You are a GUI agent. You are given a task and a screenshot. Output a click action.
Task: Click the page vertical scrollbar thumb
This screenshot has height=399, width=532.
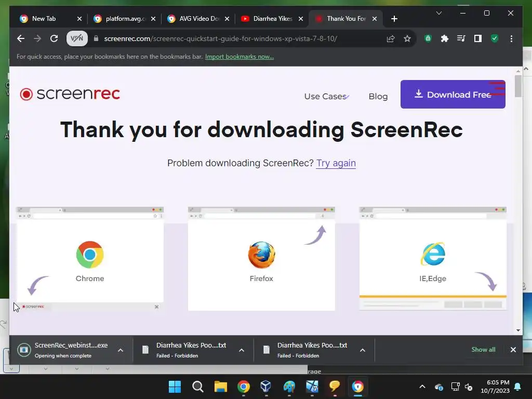pyautogui.click(x=518, y=86)
